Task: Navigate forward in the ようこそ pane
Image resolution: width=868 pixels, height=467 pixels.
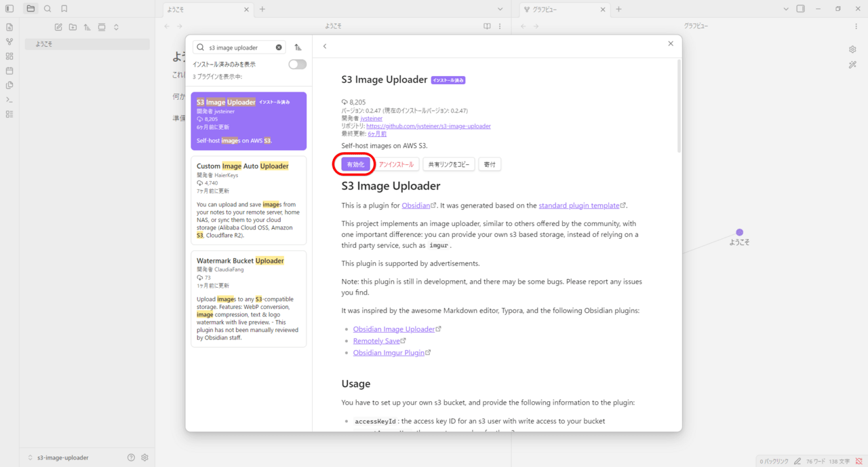Action: pos(180,26)
